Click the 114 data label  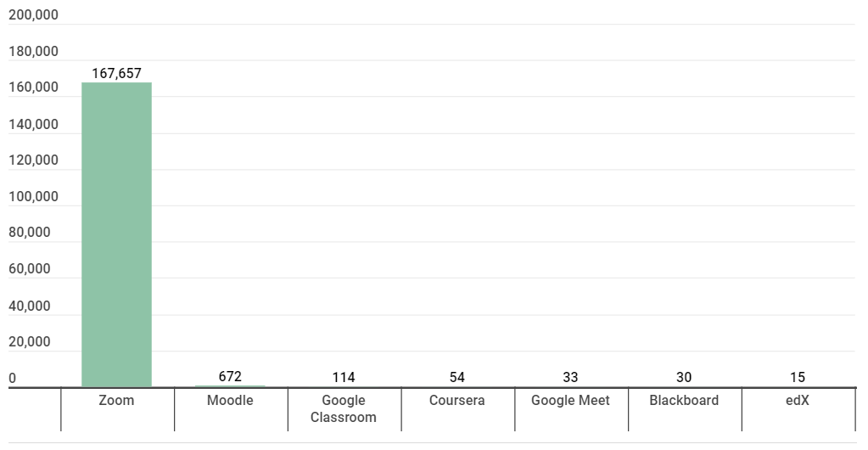(x=344, y=377)
